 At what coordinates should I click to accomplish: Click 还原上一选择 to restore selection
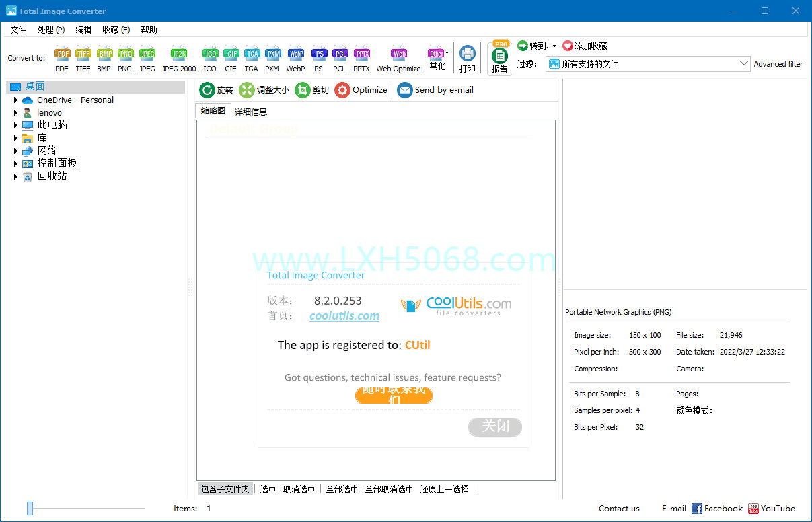point(444,489)
